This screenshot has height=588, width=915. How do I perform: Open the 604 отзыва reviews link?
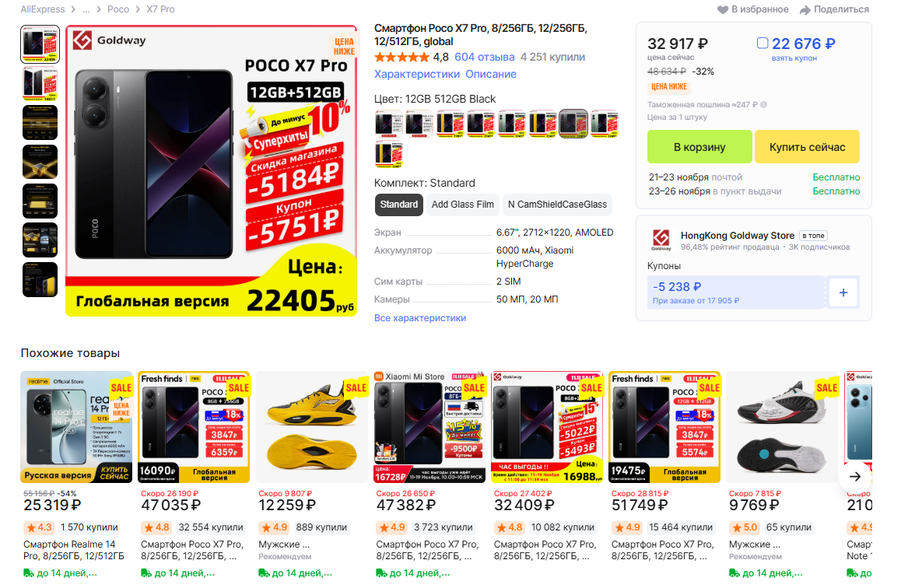pos(484,58)
